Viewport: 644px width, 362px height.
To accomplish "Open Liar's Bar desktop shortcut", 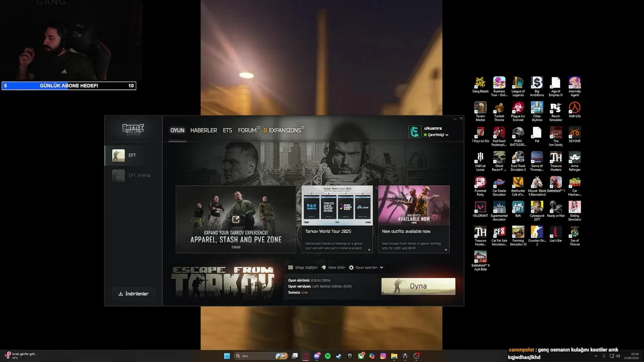I will tap(555, 234).
